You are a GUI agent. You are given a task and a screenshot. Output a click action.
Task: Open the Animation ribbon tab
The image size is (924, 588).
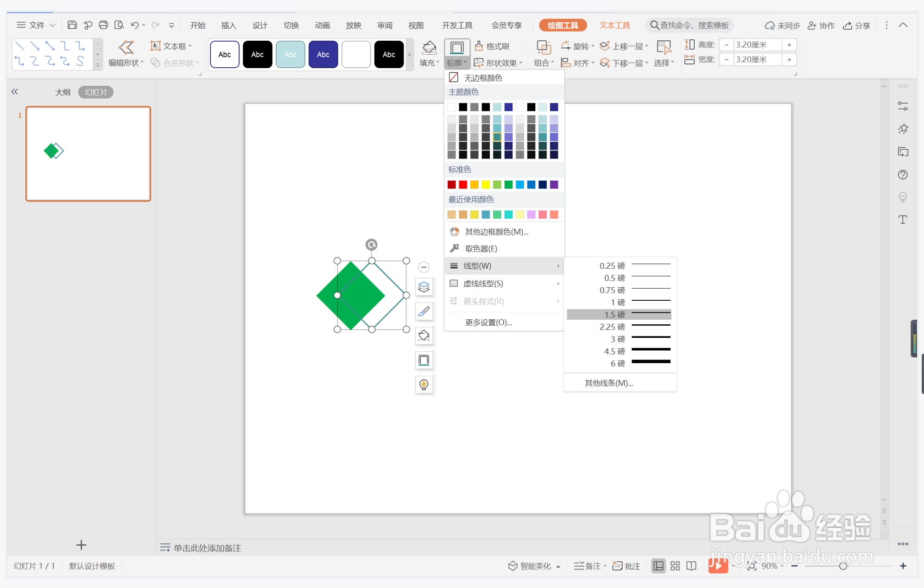point(322,25)
